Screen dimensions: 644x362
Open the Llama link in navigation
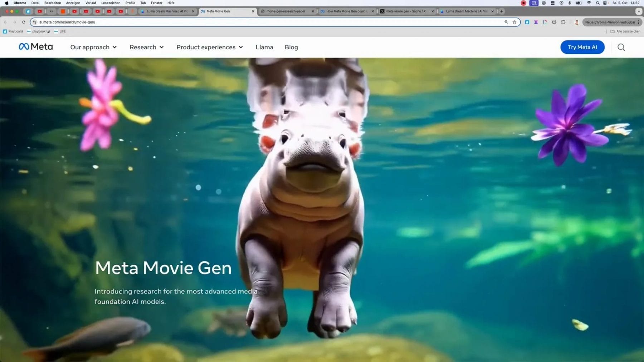pos(264,47)
